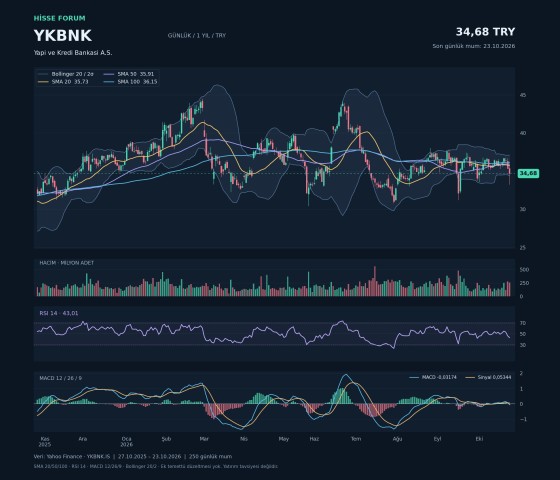Click the 45 price axis label

coord(523,95)
